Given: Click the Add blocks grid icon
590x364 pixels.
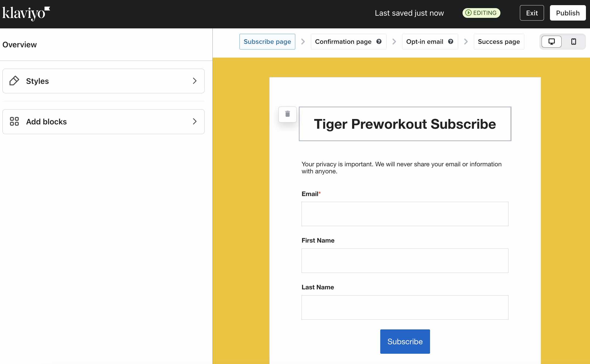Looking at the screenshot, I should pyautogui.click(x=14, y=121).
